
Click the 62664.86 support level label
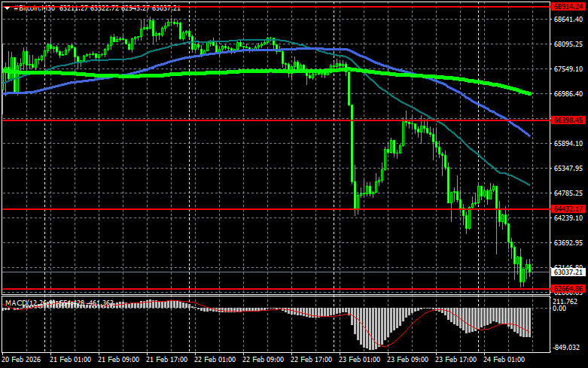[x=568, y=289]
